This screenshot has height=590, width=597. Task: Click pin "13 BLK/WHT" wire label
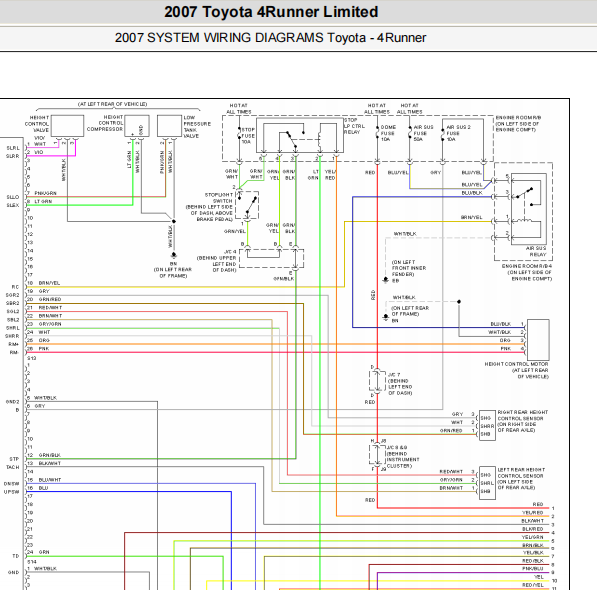(44, 463)
